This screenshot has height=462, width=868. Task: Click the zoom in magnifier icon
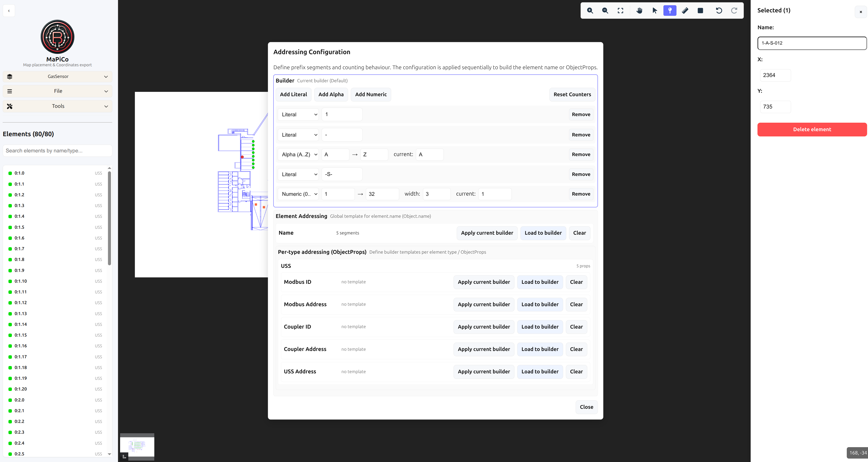[590, 11]
